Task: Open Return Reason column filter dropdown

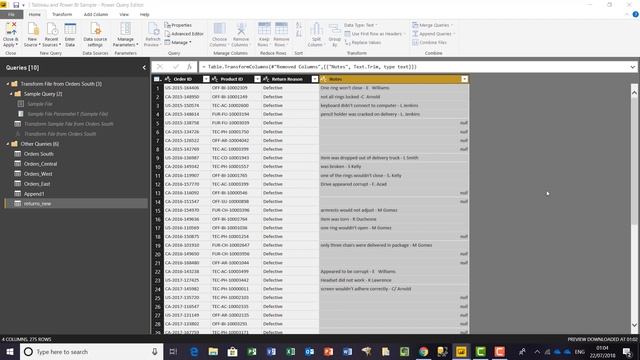Action: [x=315, y=79]
